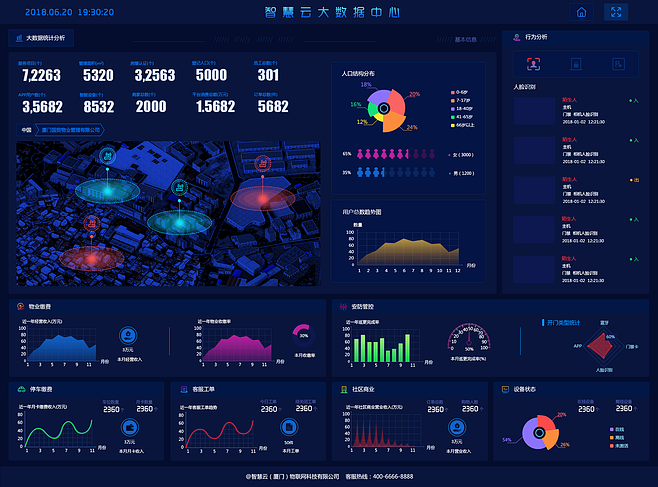658x487 pixels.
Task: Select the face recognition icon in 行为分析
Action: (533, 64)
